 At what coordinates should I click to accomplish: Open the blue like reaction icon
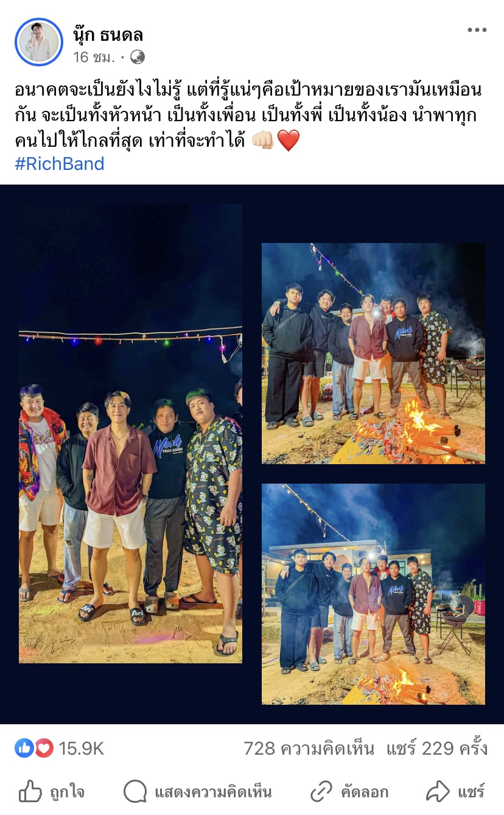click(24, 748)
